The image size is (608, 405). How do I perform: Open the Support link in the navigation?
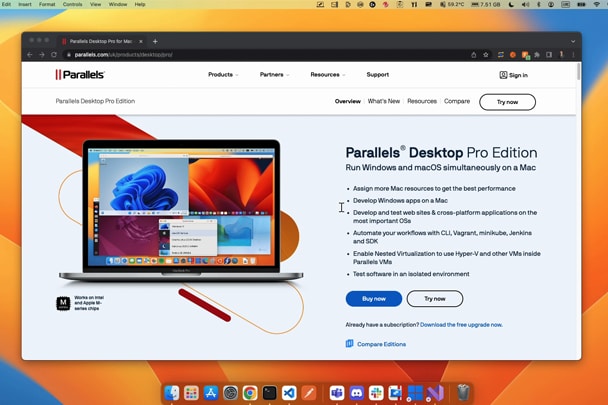[x=377, y=75]
